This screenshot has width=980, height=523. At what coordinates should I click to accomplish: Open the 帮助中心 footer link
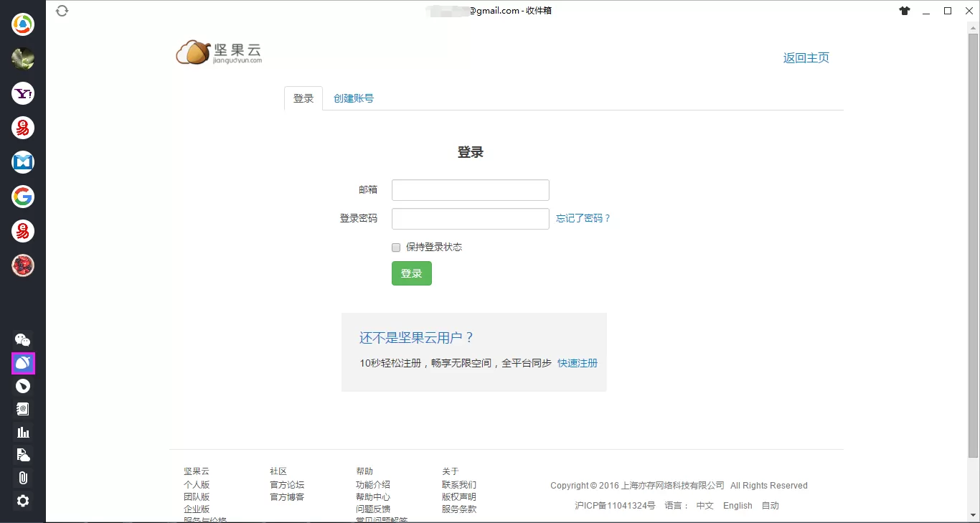[373, 497]
